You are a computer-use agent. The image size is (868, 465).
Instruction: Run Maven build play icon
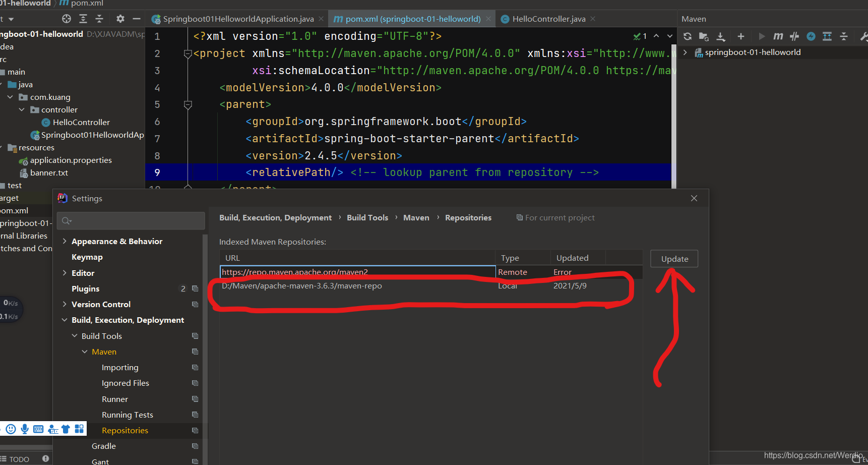[x=762, y=36]
